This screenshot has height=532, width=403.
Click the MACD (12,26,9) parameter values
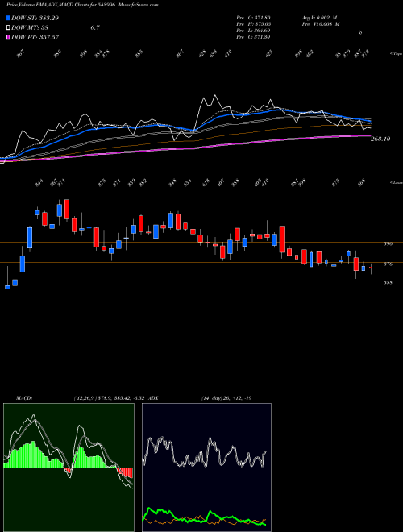point(110,398)
